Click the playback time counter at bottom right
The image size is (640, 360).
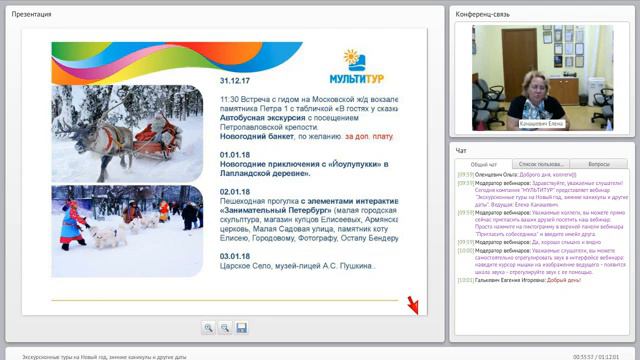[x=596, y=357]
